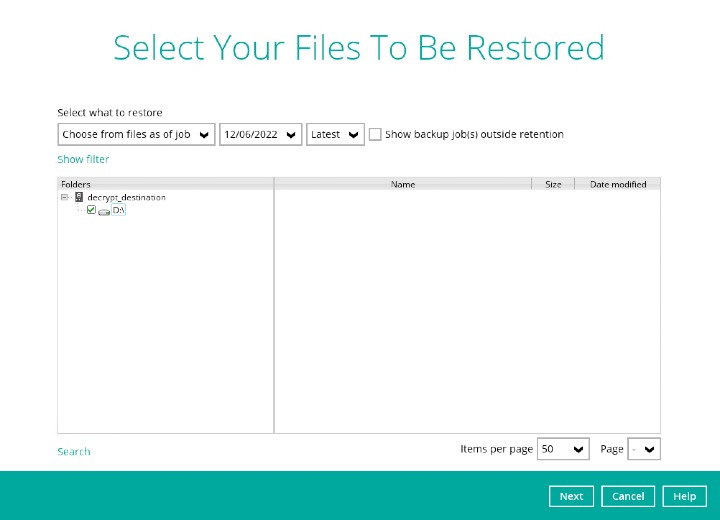Click the Show filter link
The height and width of the screenshot is (520, 720).
pyautogui.click(x=83, y=159)
